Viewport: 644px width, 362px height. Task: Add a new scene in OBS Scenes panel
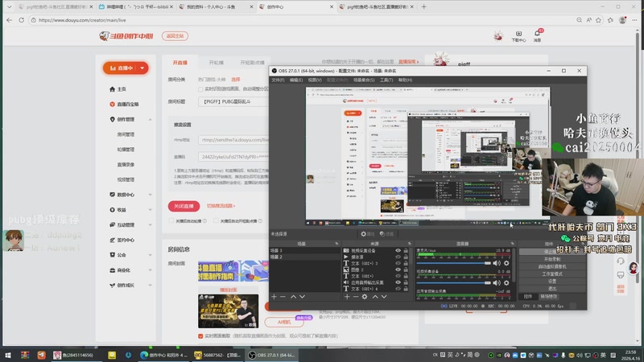(274, 297)
